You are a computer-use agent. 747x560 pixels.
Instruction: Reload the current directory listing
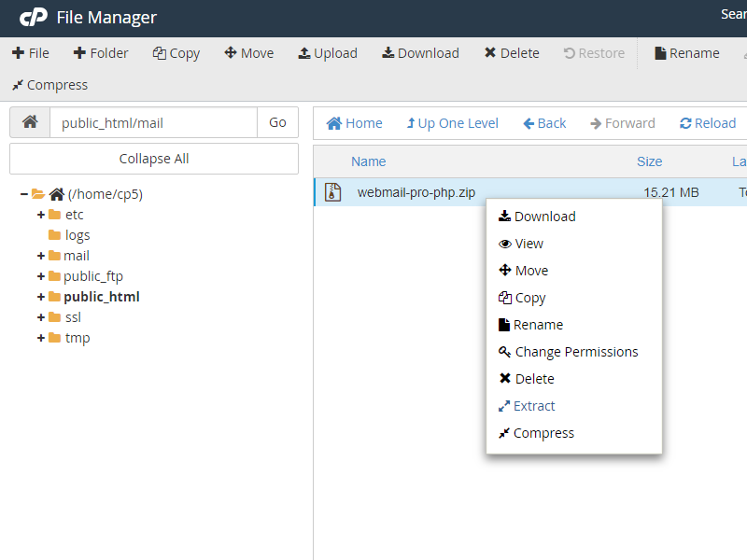click(707, 122)
